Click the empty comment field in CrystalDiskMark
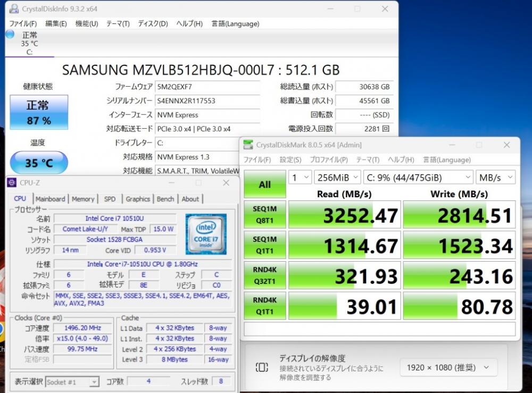The height and width of the screenshot is (393, 532). [380, 329]
